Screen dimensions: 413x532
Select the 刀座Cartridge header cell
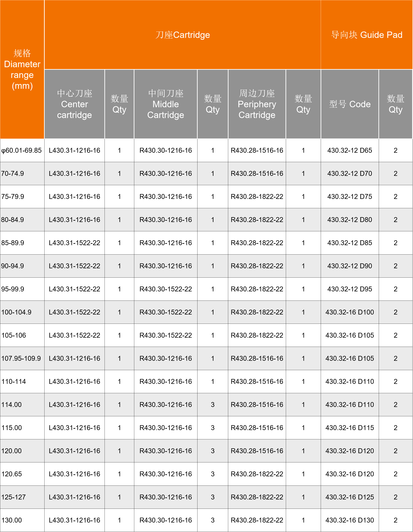(x=182, y=35)
